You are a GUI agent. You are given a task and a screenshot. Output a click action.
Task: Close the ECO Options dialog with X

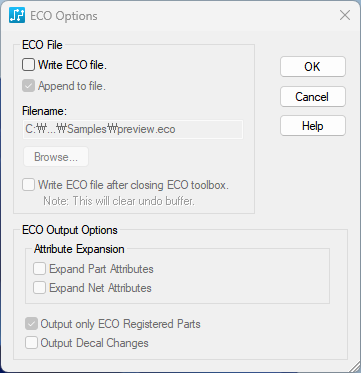(x=345, y=15)
